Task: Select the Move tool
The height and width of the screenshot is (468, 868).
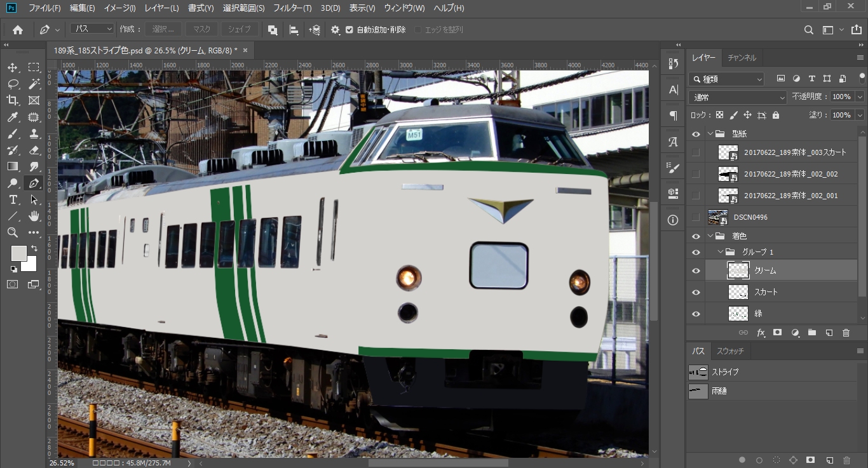Action: tap(13, 67)
